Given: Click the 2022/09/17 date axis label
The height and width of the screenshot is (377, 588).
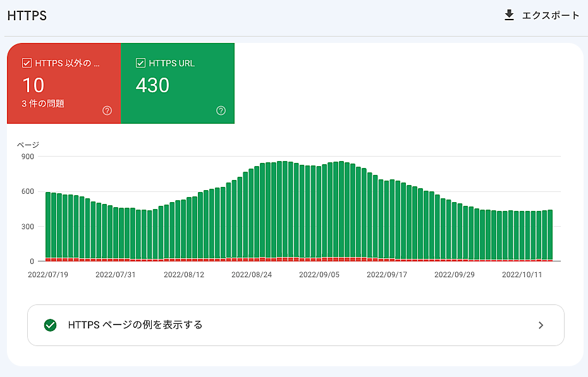Looking at the screenshot, I should pyautogui.click(x=386, y=275).
